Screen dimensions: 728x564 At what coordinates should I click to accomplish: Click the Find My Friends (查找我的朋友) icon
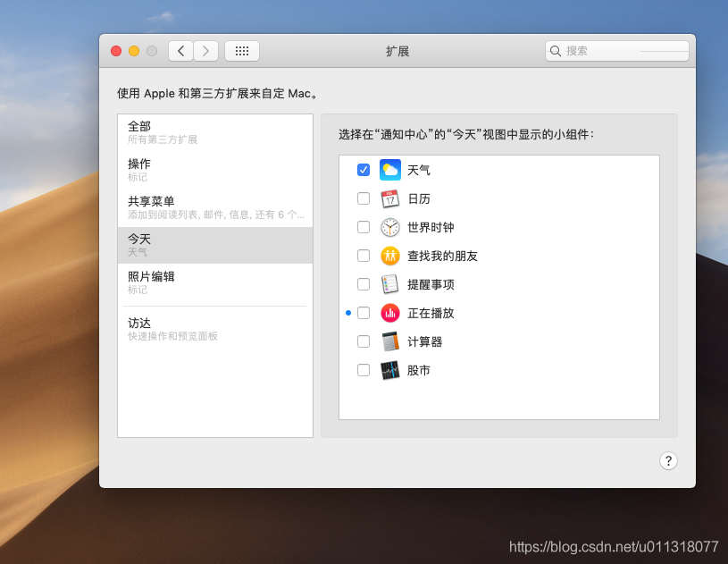(x=390, y=256)
